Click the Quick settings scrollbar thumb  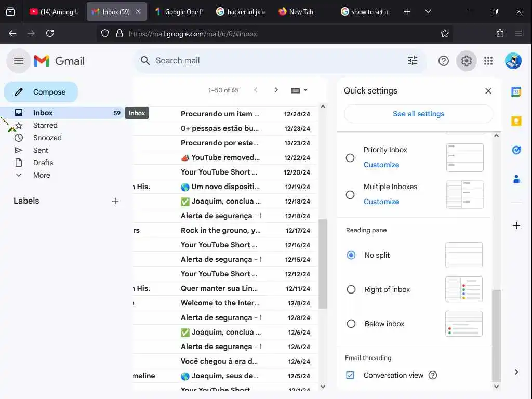click(496, 336)
